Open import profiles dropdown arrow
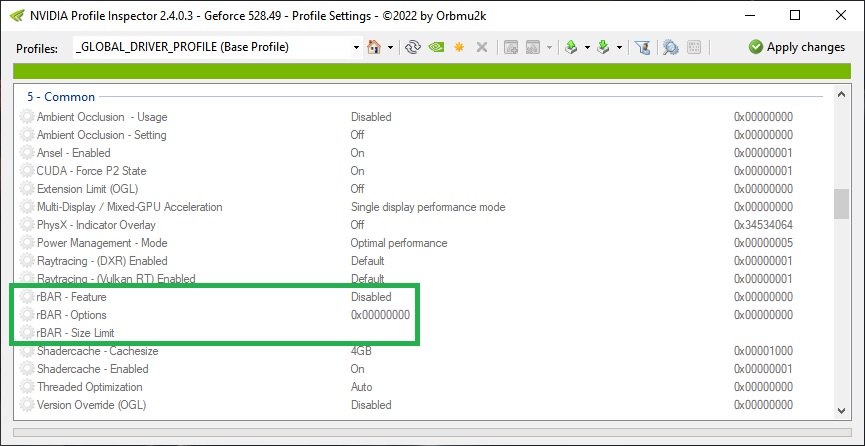 point(619,48)
